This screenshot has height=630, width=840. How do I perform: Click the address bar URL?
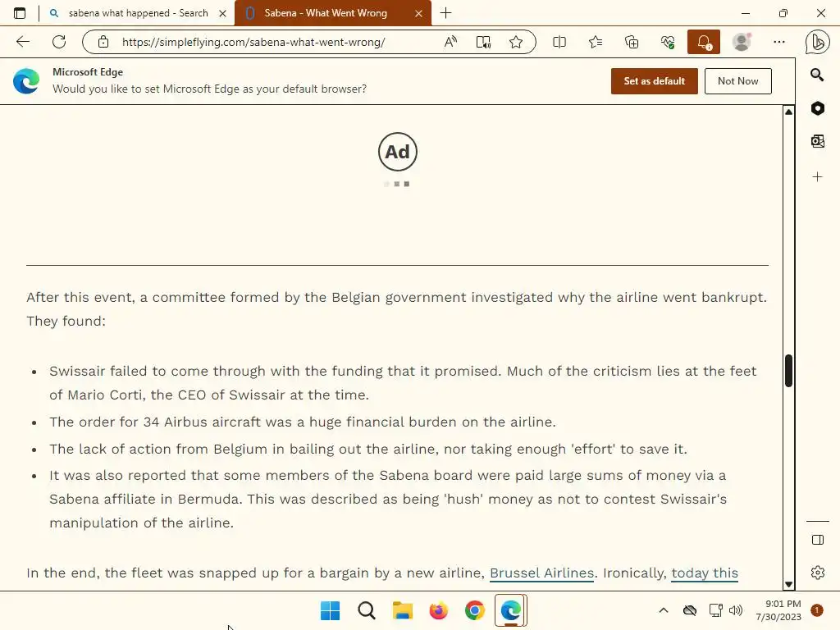(x=253, y=42)
